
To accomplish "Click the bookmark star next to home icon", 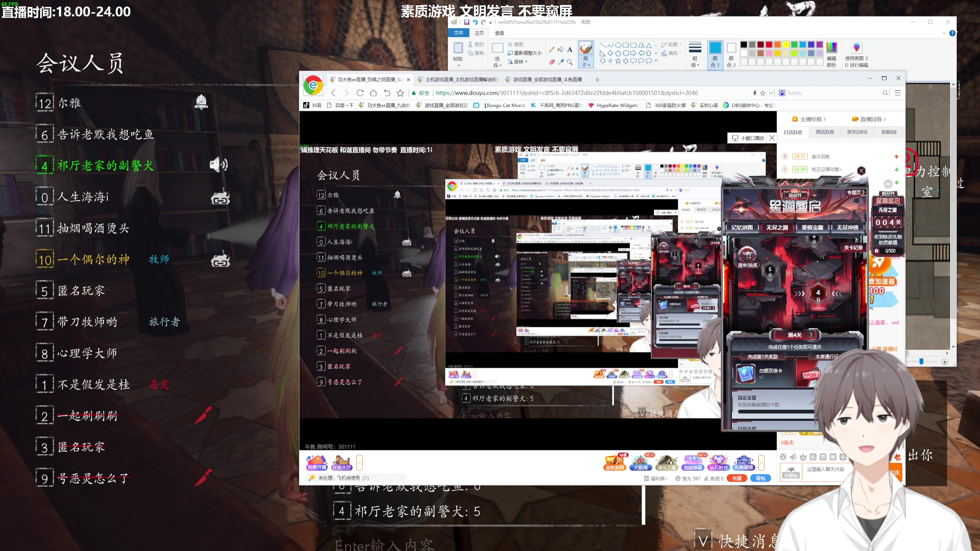I will (x=400, y=93).
